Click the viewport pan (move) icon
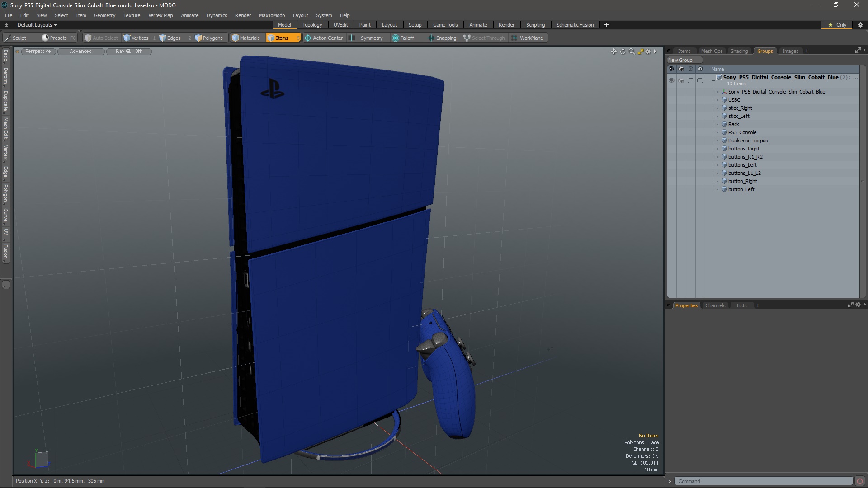The image size is (868, 488). (x=613, y=52)
